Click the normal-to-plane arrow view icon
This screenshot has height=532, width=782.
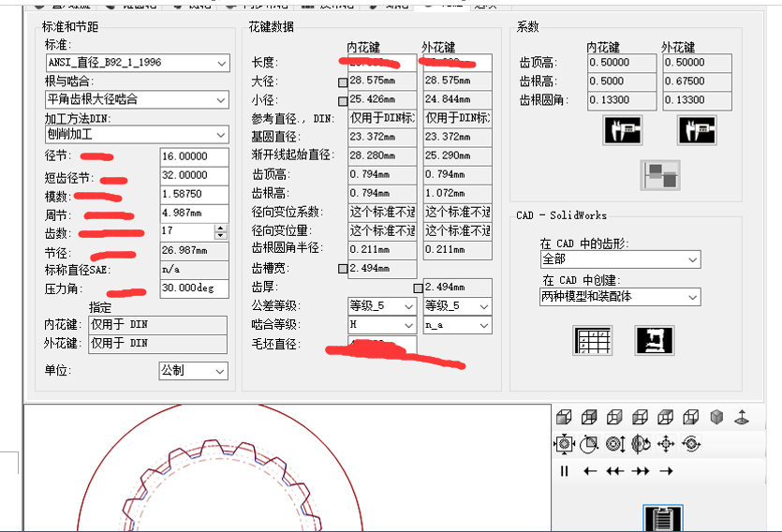742,417
